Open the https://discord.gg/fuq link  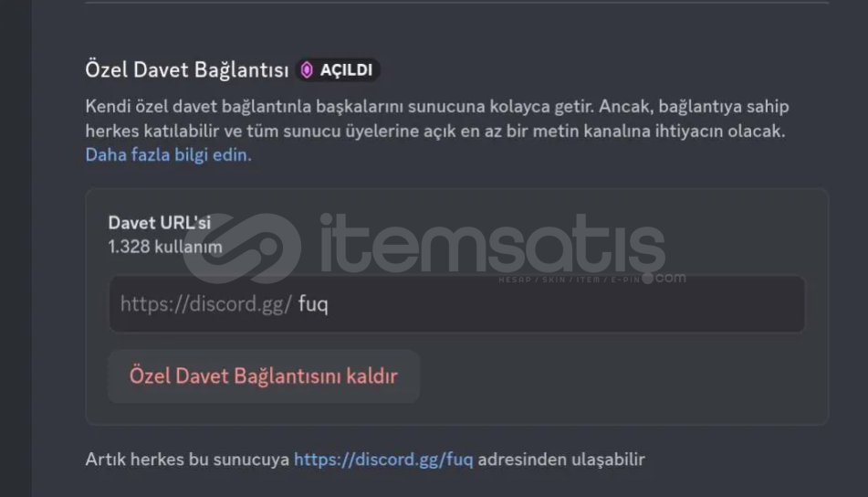coord(383,460)
